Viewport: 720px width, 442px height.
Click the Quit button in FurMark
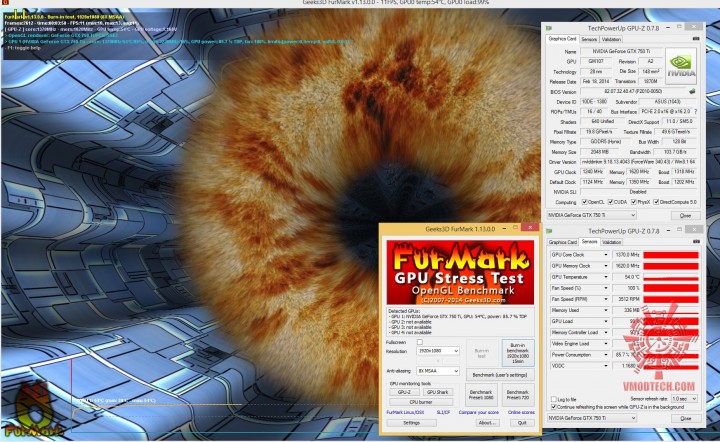click(x=522, y=423)
